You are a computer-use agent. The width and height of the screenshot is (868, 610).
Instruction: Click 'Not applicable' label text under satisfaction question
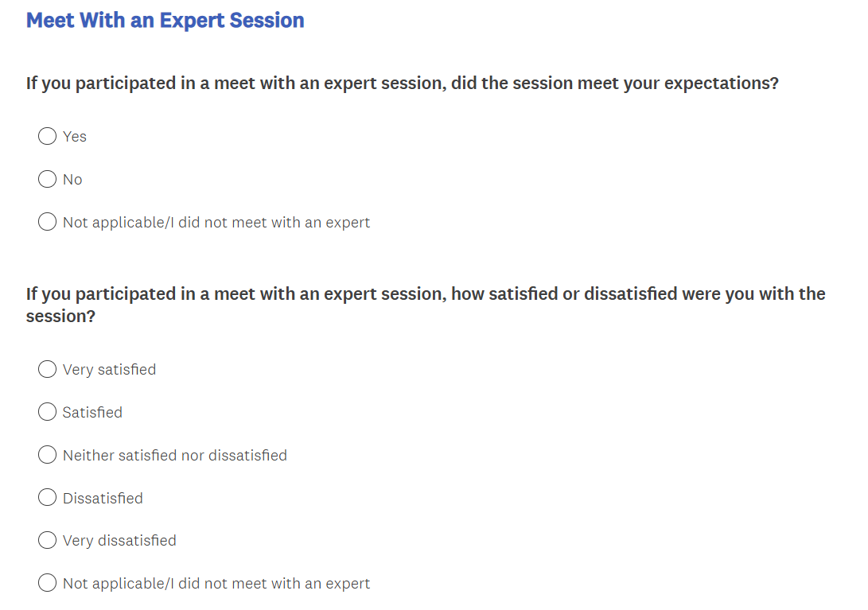coord(216,584)
